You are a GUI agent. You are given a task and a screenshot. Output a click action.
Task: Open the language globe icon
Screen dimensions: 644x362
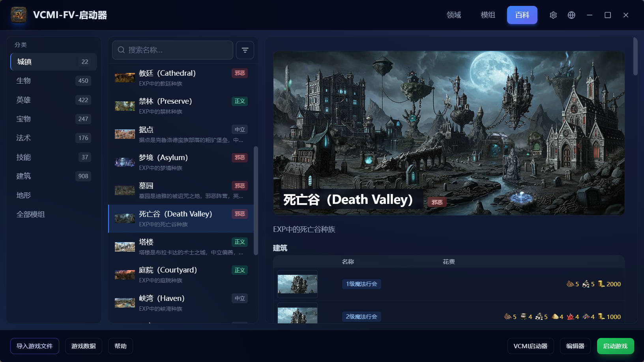coord(571,15)
